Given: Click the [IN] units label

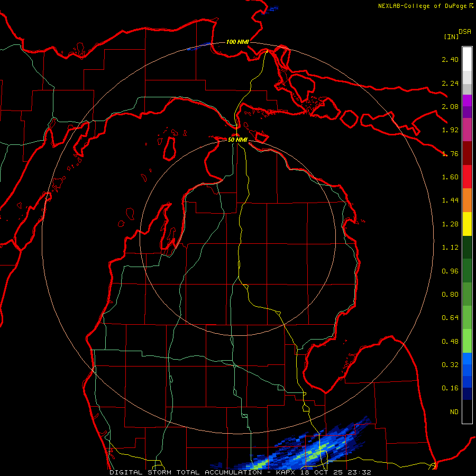Looking at the screenshot, I should coord(451,36).
